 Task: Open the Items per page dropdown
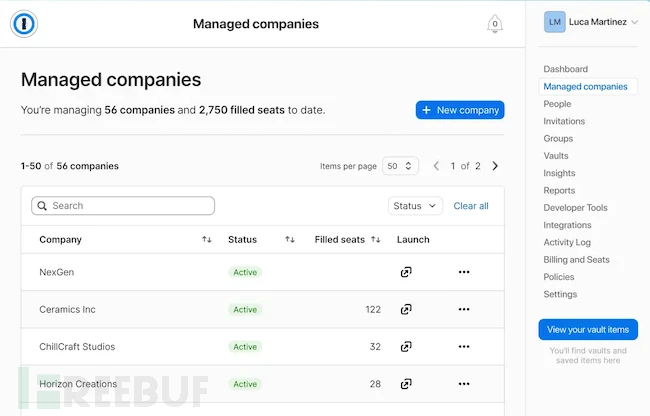tap(400, 166)
